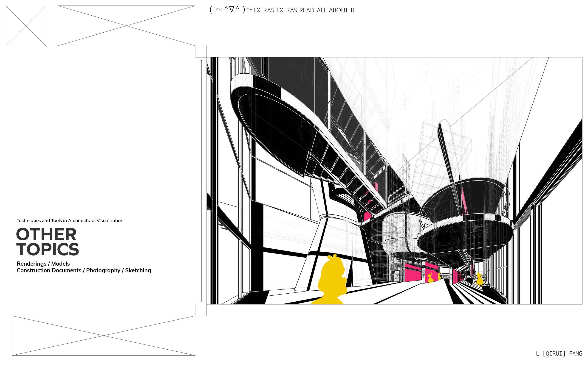Click the "OTHER TOPICS" title text
Screen dimensions: 588x367
[x=47, y=242]
